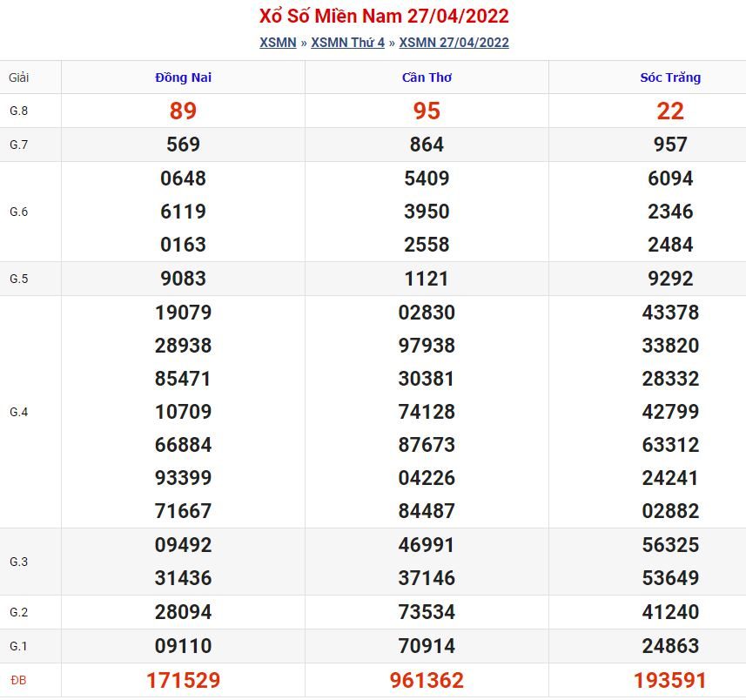Screen dimensions: 746x700
Task: Click G.7 number 957
Action: (670, 145)
